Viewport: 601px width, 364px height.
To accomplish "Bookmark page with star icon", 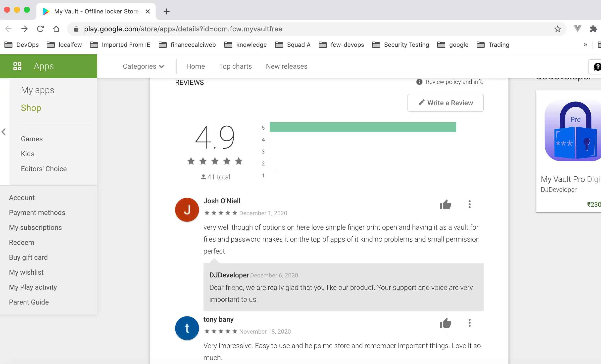I will point(557,29).
